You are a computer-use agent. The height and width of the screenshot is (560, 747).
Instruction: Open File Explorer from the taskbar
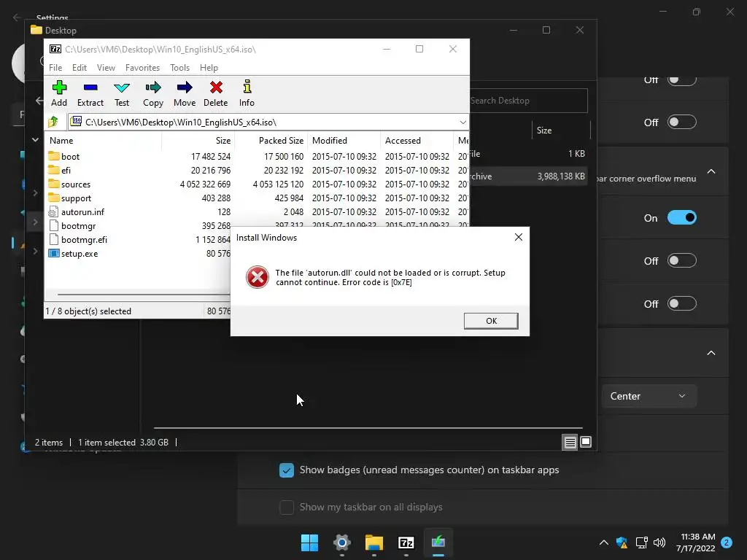tap(374, 542)
